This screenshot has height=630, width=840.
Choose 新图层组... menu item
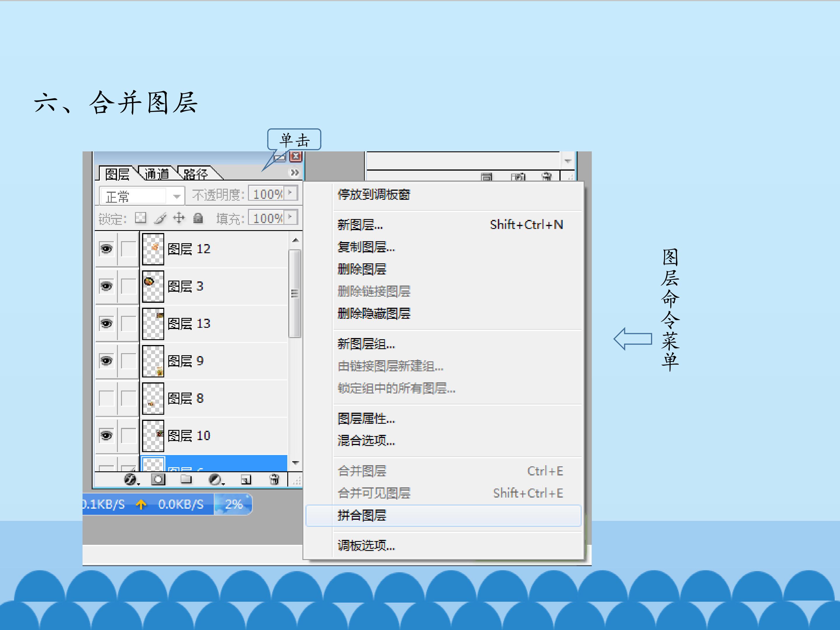[443, 344]
